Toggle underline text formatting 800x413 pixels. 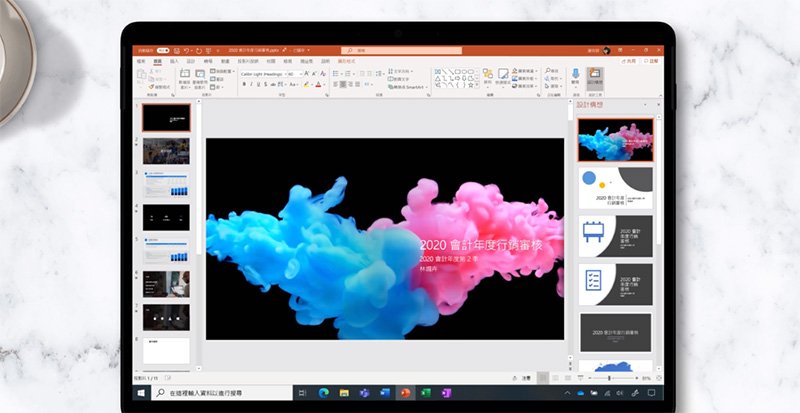(260, 84)
